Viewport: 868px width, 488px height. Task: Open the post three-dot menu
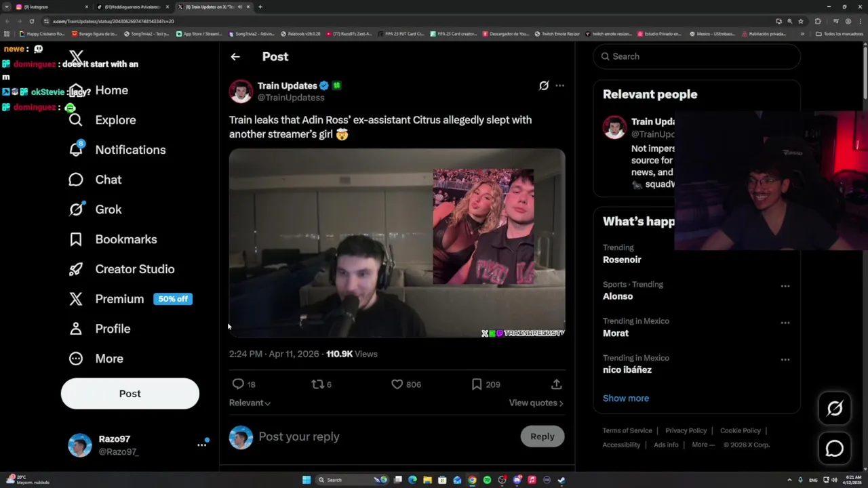[x=559, y=85]
